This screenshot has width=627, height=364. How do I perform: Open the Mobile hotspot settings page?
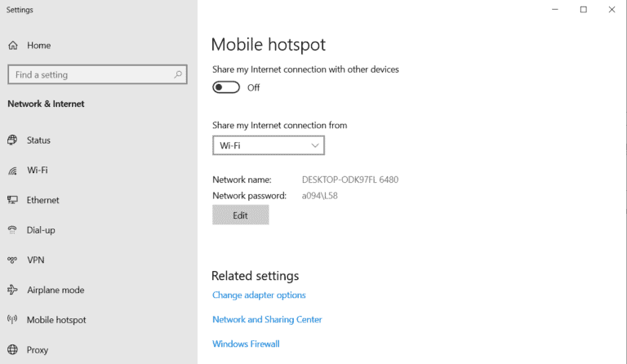(56, 320)
